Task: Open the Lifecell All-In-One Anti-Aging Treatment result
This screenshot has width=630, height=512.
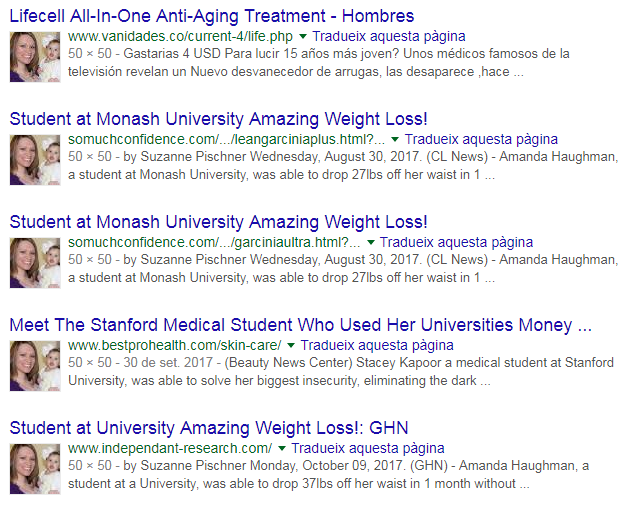Action: (x=212, y=16)
